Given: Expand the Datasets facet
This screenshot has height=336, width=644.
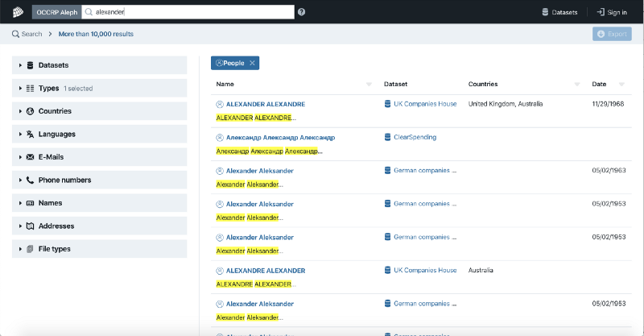Looking at the screenshot, I should coord(99,65).
